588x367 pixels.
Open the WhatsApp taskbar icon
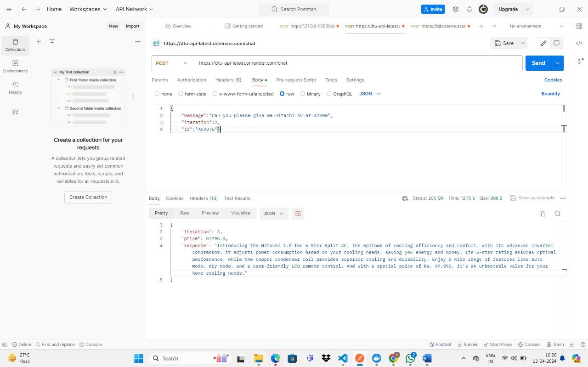pyautogui.click(x=411, y=358)
